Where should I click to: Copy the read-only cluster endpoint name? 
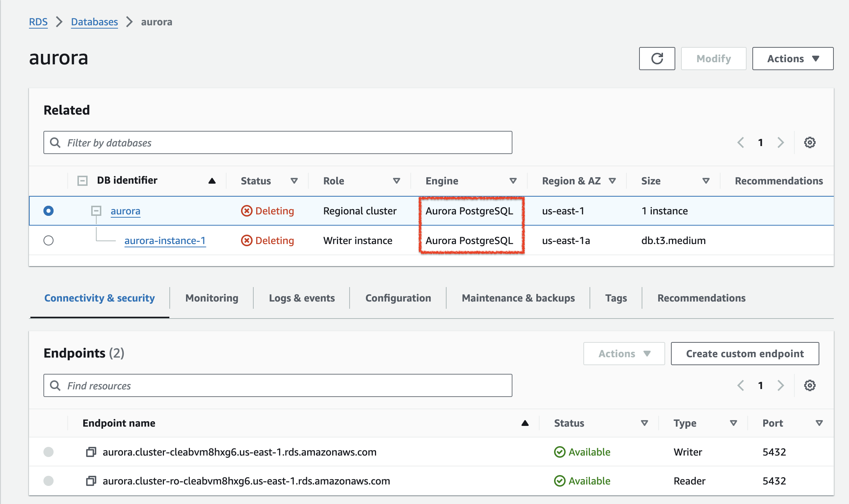[x=91, y=481]
